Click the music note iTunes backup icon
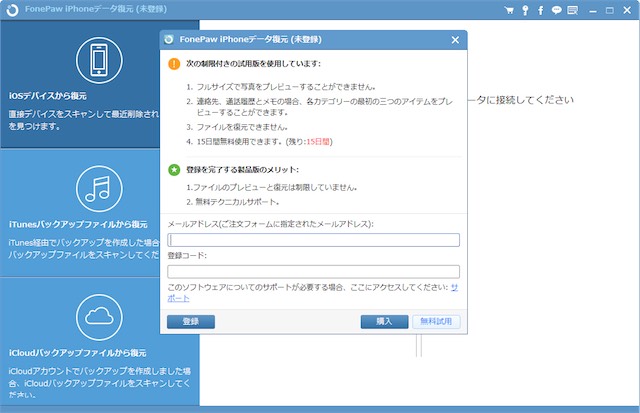640x413 pixels. 99,189
